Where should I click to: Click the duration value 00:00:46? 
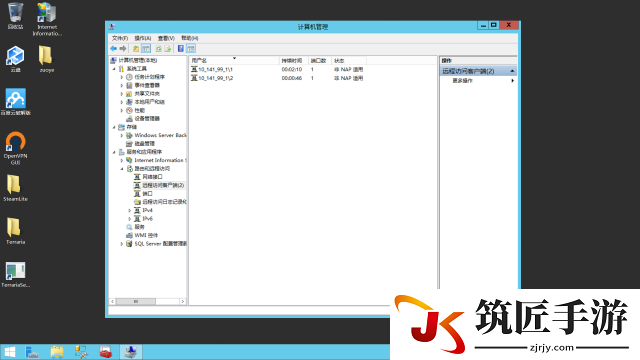tap(292, 78)
